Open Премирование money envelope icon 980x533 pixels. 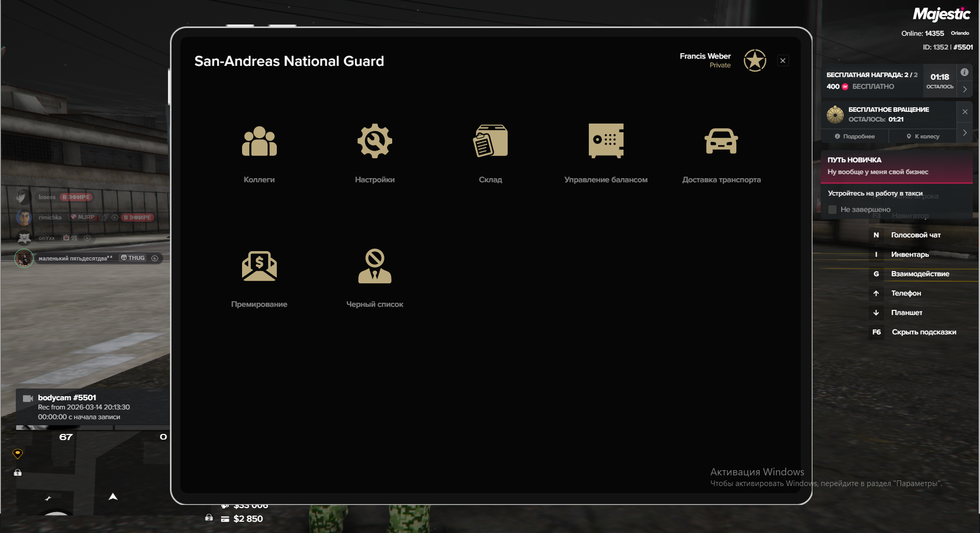(259, 266)
